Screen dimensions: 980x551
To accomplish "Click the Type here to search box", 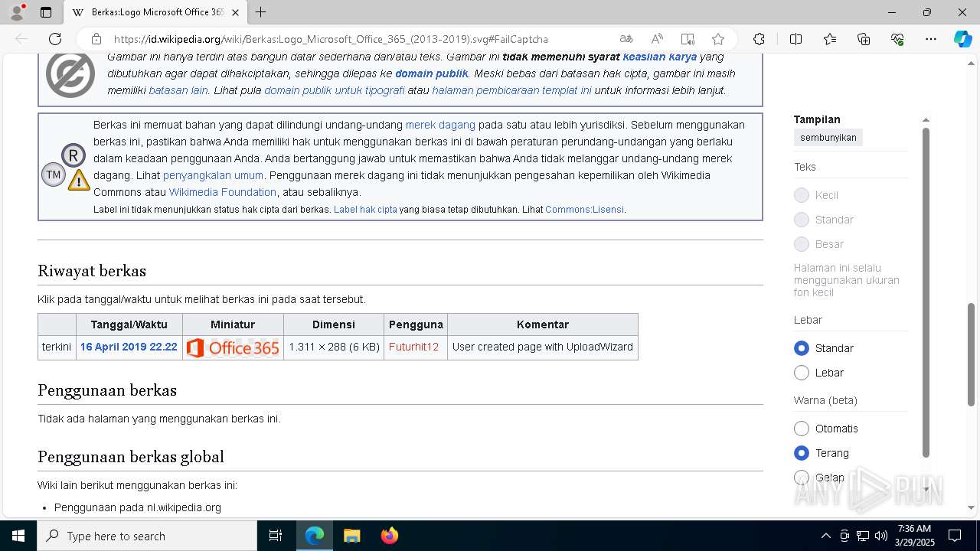I will tap(147, 536).
